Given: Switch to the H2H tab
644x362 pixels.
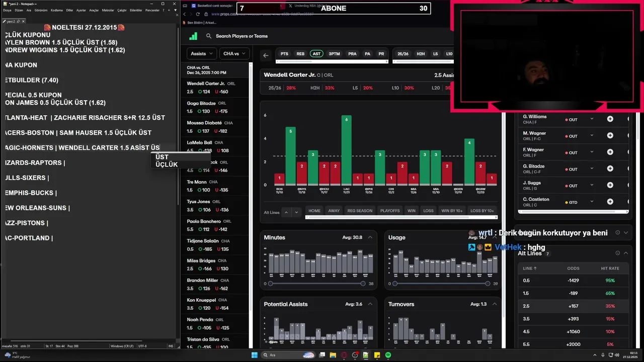Looking at the screenshot, I should click(x=421, y=54).
